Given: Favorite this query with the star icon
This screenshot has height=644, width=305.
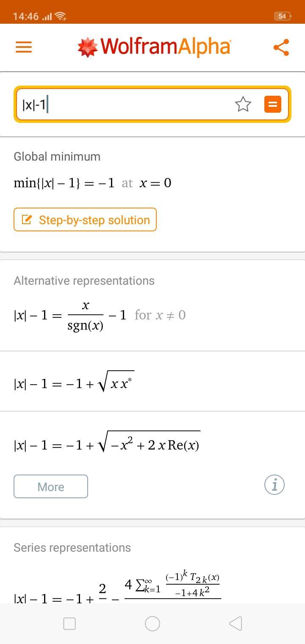Looking at the screenshot, I should (x=243, y=104).
